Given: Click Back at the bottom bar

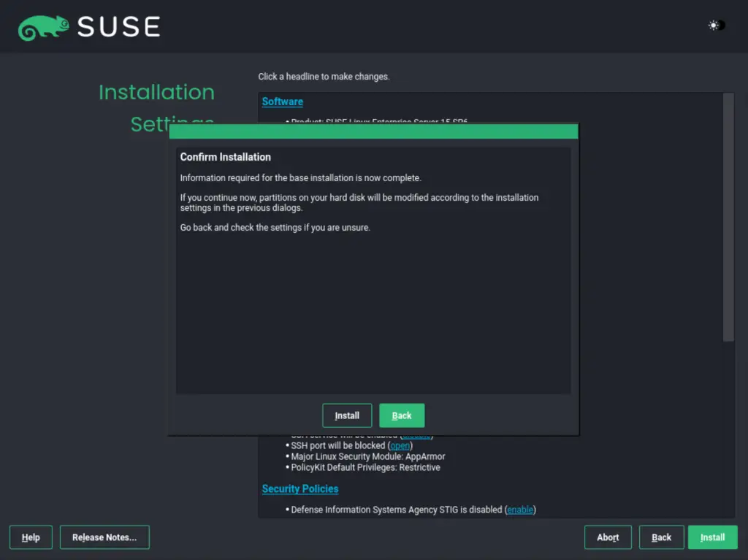Looking at the screenshot, I should click(661, 537).
